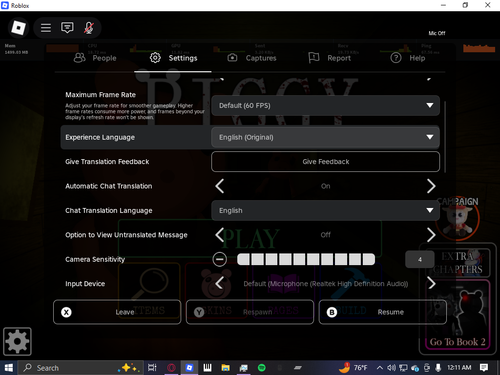Viewport: 500px width, 375px height.
Task: Click the Experience Language row label
Action: pos(100,137)
